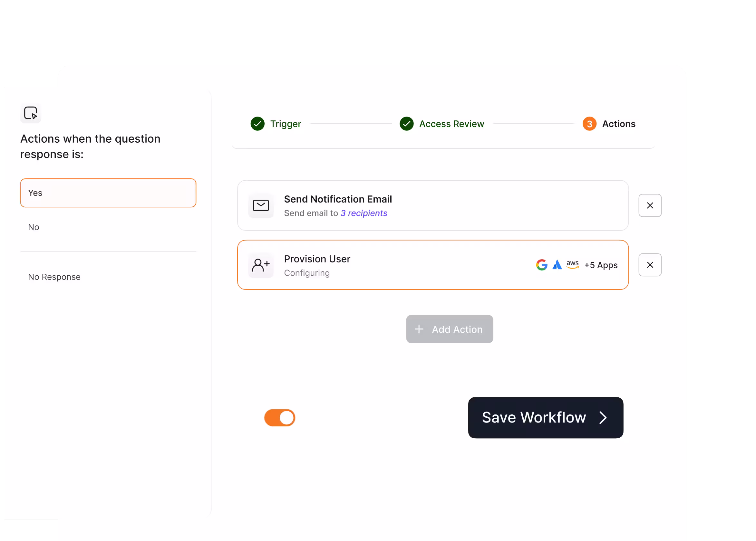Click the Provision User person-plus icon
This screenshot has width=756, height=541.
pyautogui.click(x=261, y=265)
